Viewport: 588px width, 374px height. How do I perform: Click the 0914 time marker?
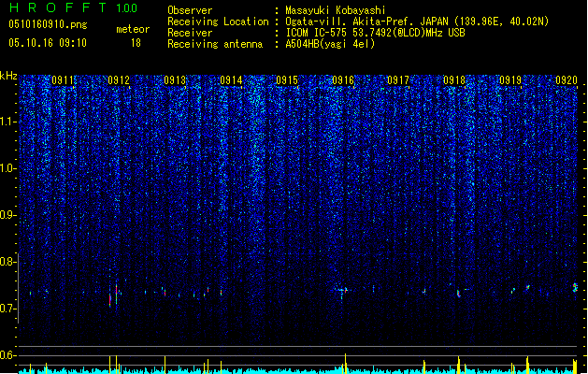pyautogui.click(x=231, y=80)
